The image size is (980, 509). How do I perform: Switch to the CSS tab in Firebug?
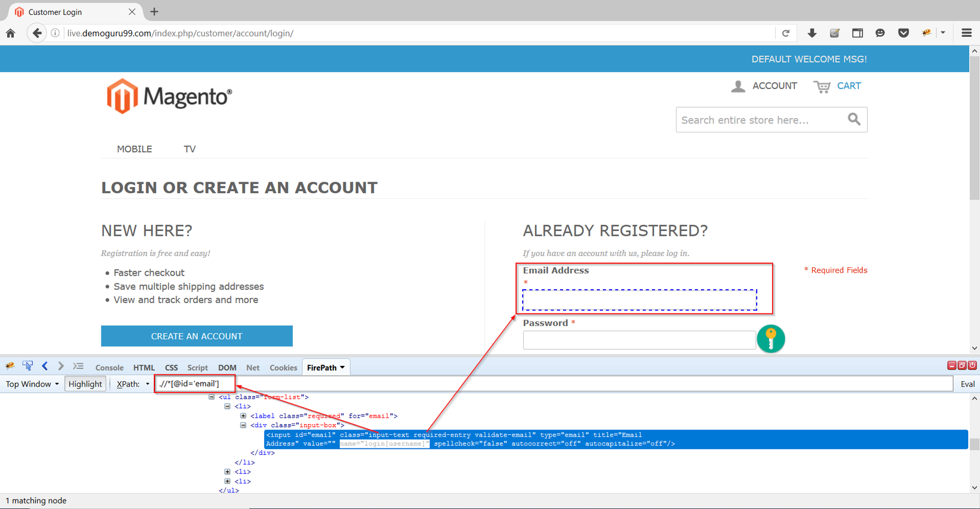(171, 368)
